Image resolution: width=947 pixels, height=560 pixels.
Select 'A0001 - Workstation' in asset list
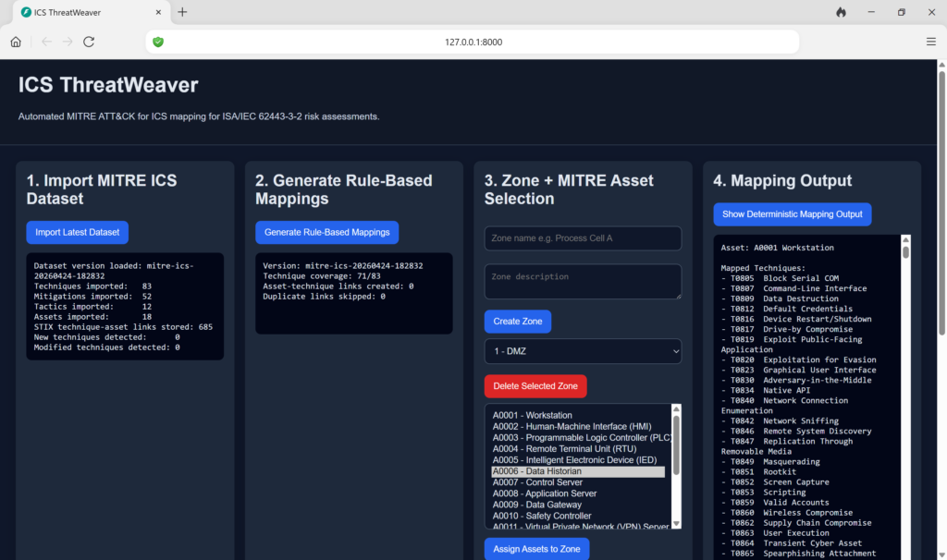point(578,415)
